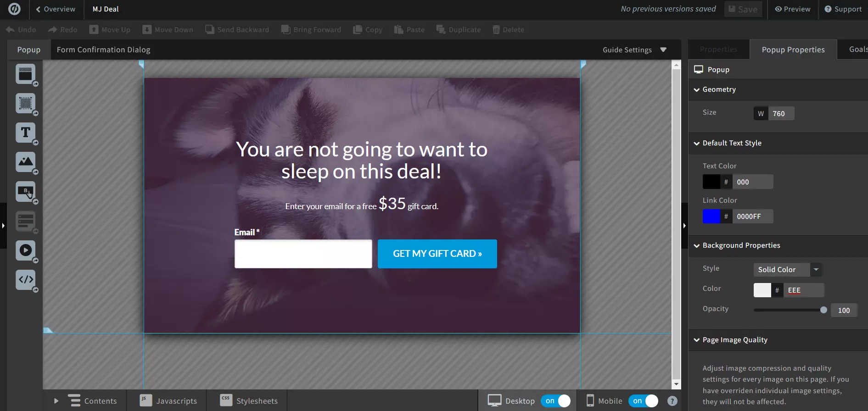The height and width of the screenshot is (411, 868).
Task: Switch to Popup Properties tab
Action: pyautogui.click(x=793, y=50)
